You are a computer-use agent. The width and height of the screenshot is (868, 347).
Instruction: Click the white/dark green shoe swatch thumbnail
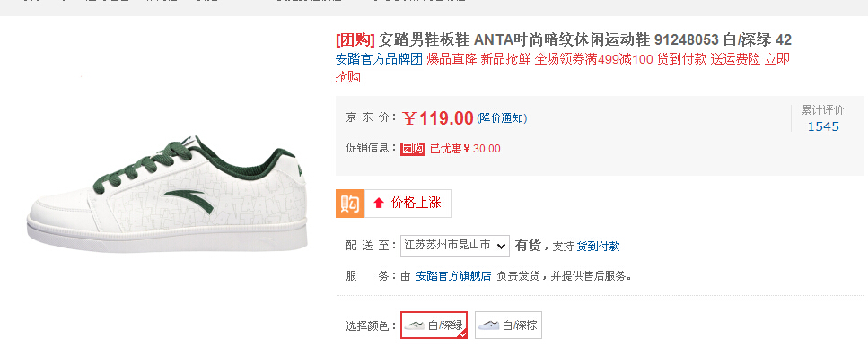(414, 325)
